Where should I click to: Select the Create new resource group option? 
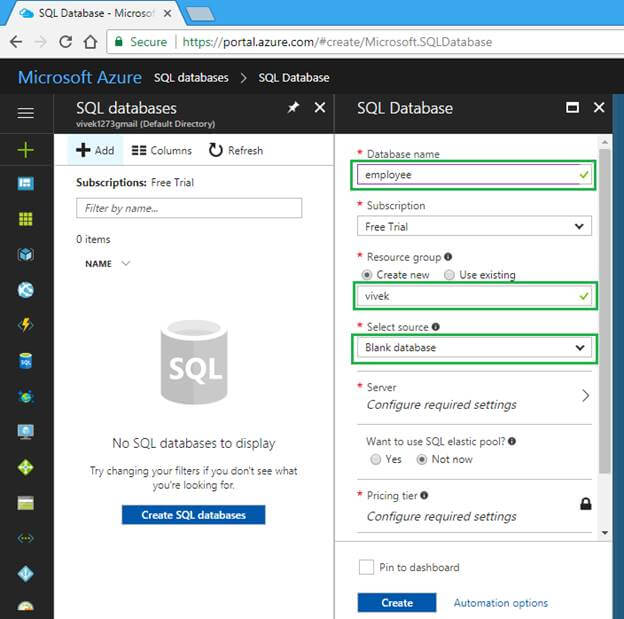click(x=367, y=275)
